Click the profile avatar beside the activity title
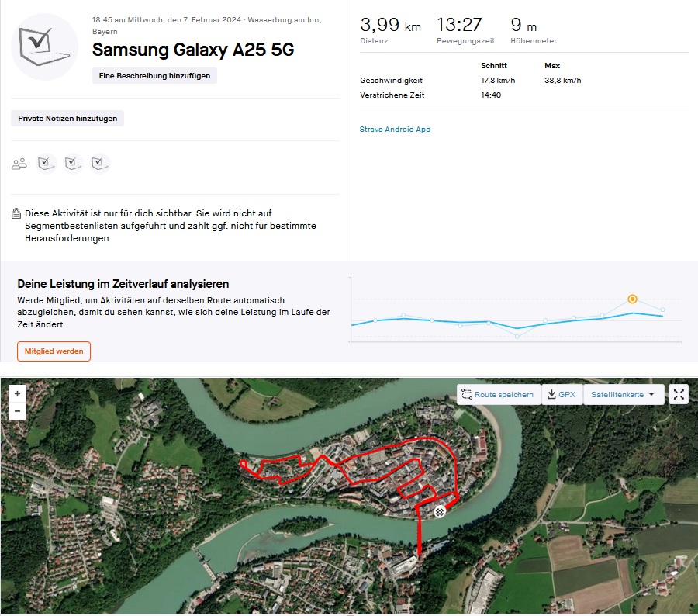Image resolution: width=698 pixels, height=616 pixels. tap(45, 47)
